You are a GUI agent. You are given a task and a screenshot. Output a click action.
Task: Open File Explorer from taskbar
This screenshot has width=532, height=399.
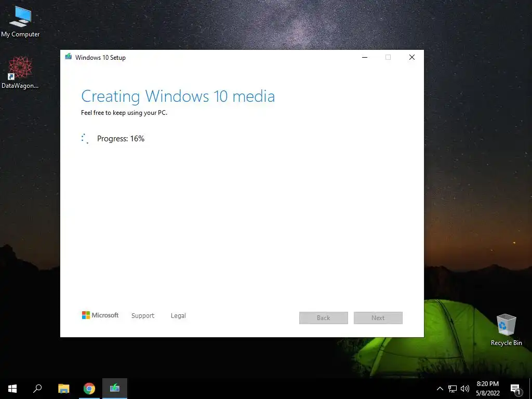[x=63, y=389]
